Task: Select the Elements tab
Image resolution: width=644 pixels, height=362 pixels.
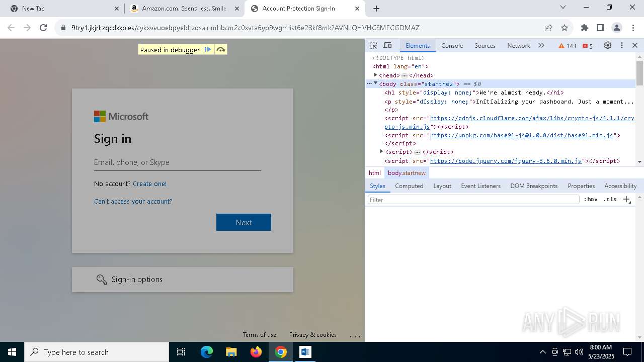Action: point(418,45)
